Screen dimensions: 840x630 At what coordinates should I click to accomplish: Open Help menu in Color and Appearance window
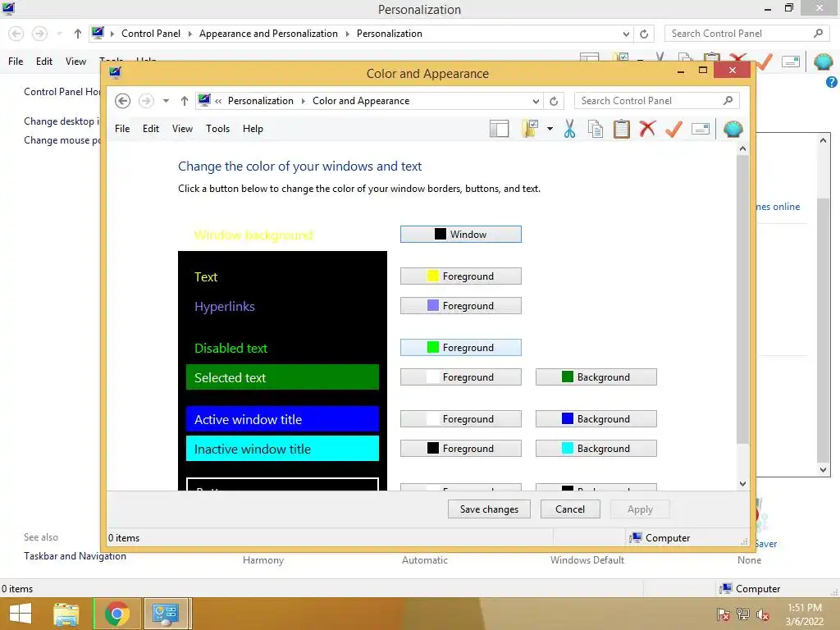click(253, 129)
